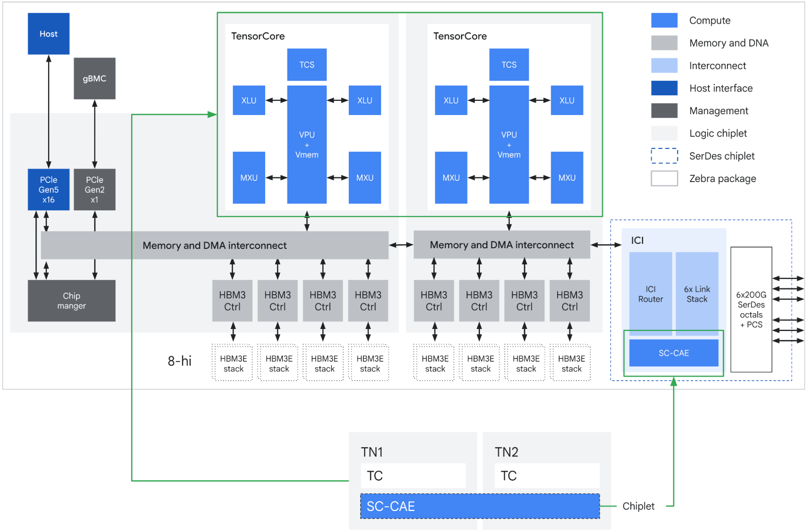Click the blue Host block
The image size is (807, 532).
pyautogui.click(x=48, y=34)
